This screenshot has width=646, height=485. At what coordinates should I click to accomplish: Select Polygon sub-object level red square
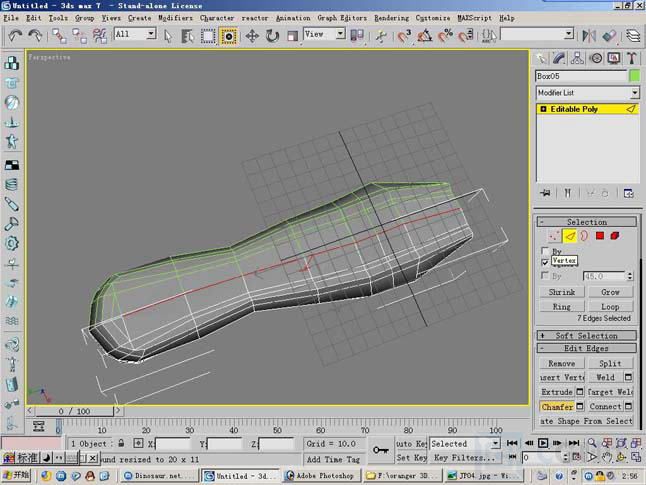(x=600, y=236)
